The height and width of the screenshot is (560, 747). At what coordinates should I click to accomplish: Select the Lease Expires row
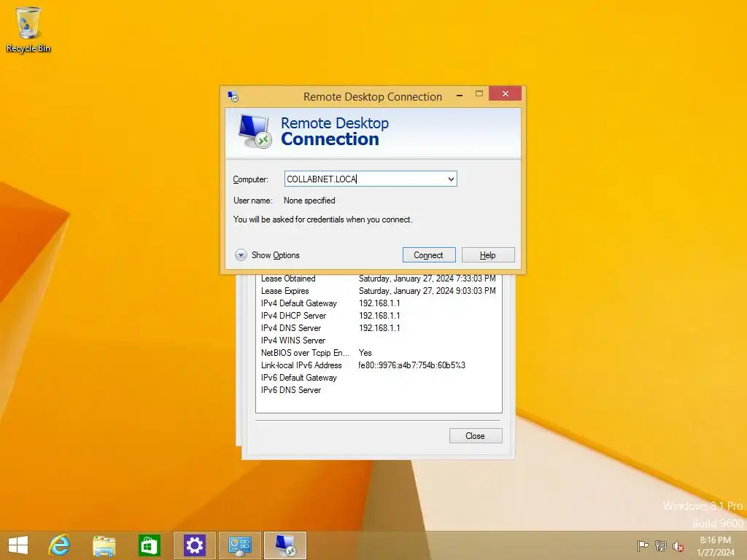(x=379, y=291)
